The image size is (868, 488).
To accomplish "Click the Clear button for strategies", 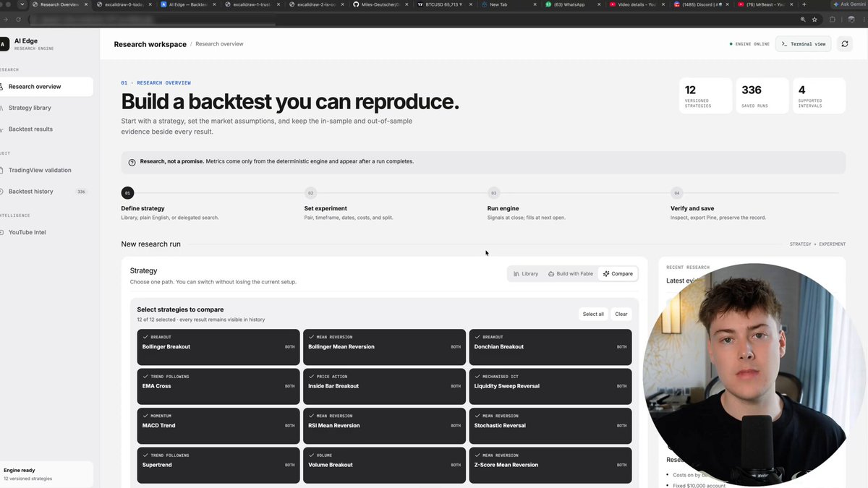I will click(621, 314).
